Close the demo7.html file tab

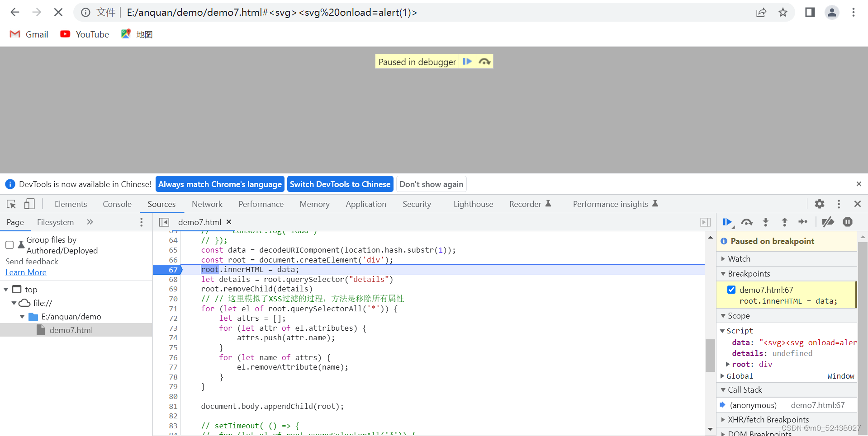tap(229, 222)
